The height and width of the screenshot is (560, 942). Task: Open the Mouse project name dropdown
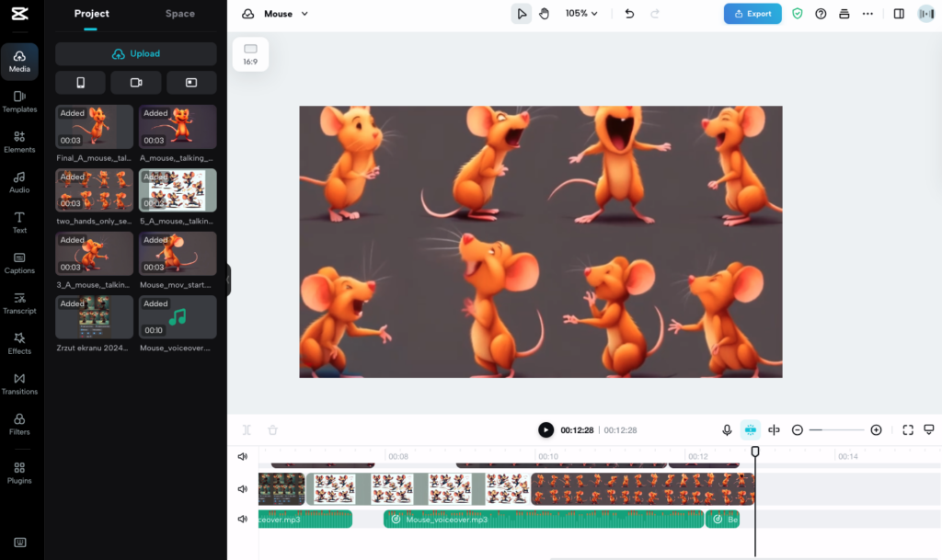pos(286,14)
